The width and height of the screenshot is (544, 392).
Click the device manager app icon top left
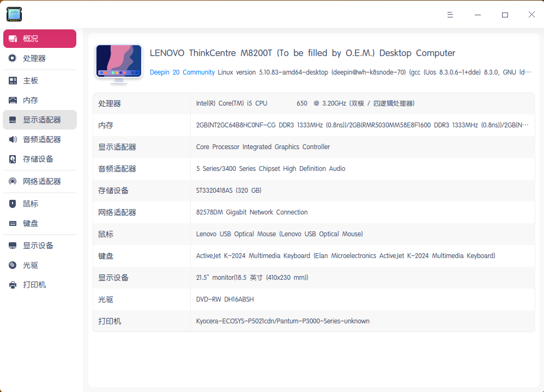[x=14, y=14]
